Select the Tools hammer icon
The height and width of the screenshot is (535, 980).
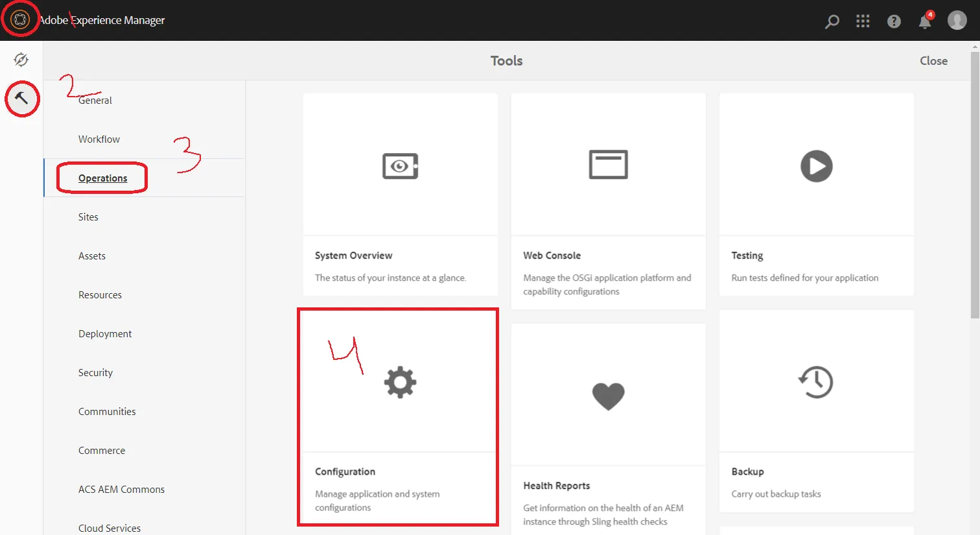pyautogui.click(x=21, y=99)
